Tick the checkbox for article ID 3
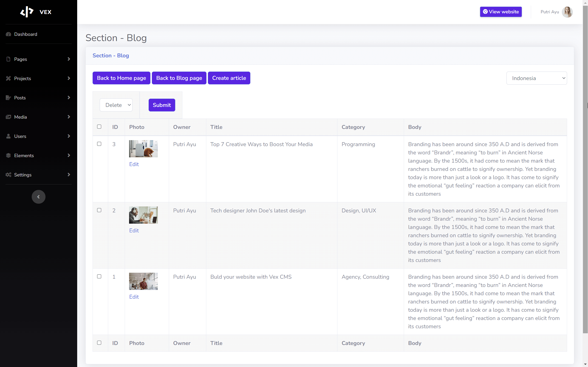The image size is (588, 367). point(99,144)
